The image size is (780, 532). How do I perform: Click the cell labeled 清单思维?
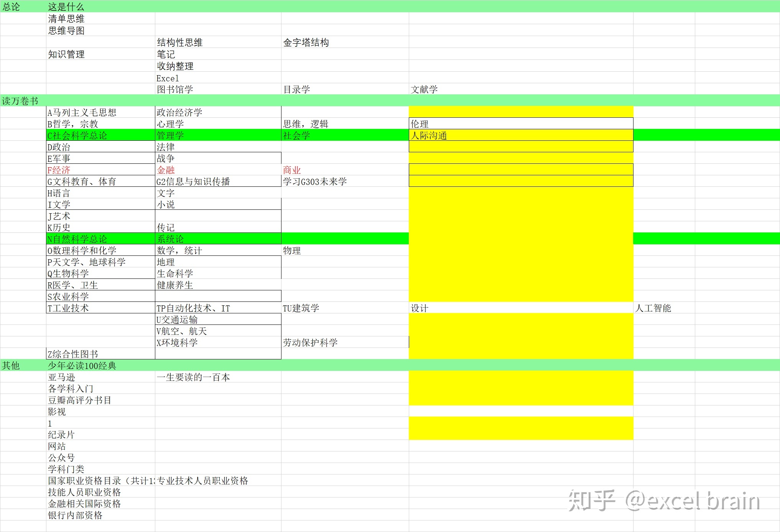click(x=66, y=19)
